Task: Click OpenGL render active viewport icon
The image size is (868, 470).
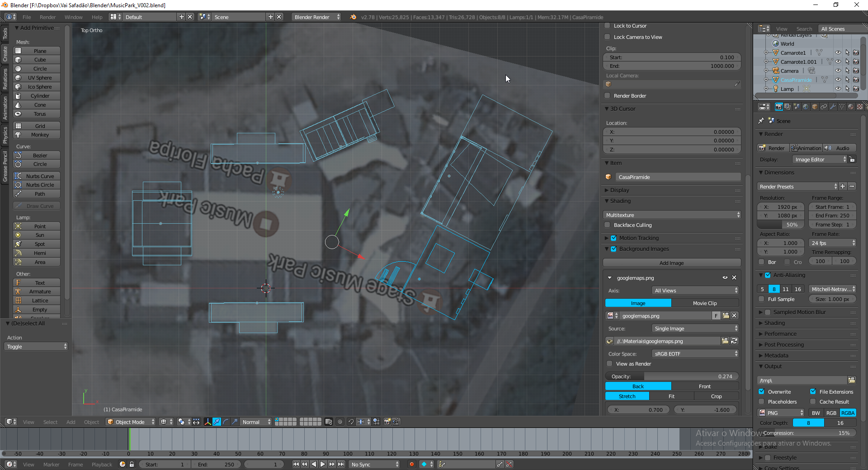Action: (x=387, y=422)
